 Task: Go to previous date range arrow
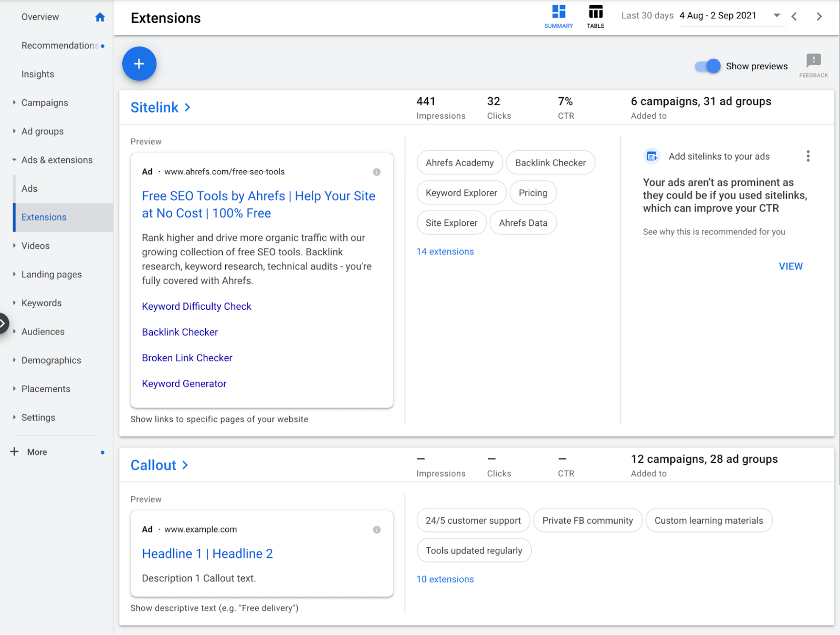[x=794, y=17]
